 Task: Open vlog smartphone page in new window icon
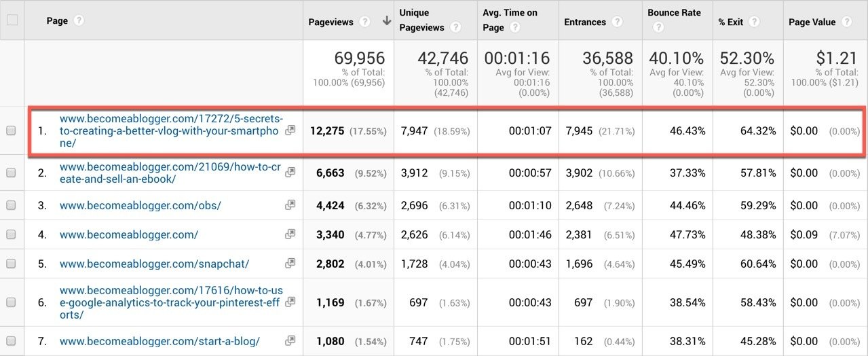pyautogui.click(x=290, y=130)
